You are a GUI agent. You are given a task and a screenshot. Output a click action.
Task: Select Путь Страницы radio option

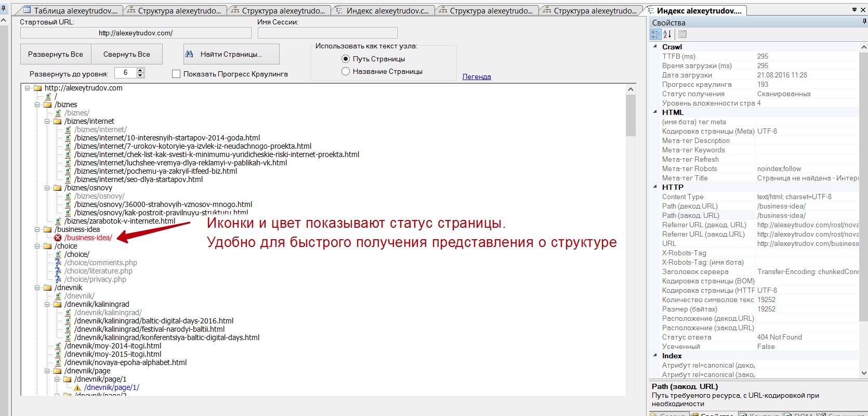pyautogui.click(x=346, y=59)
